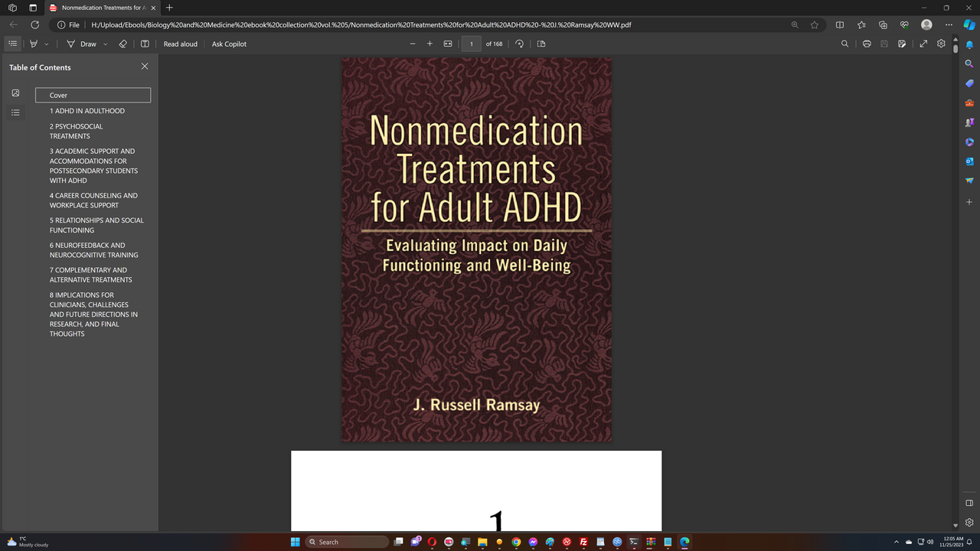Open chapter 8 IMPLICATIONS FOR CLINICIANS

click(x=93, y=315)
